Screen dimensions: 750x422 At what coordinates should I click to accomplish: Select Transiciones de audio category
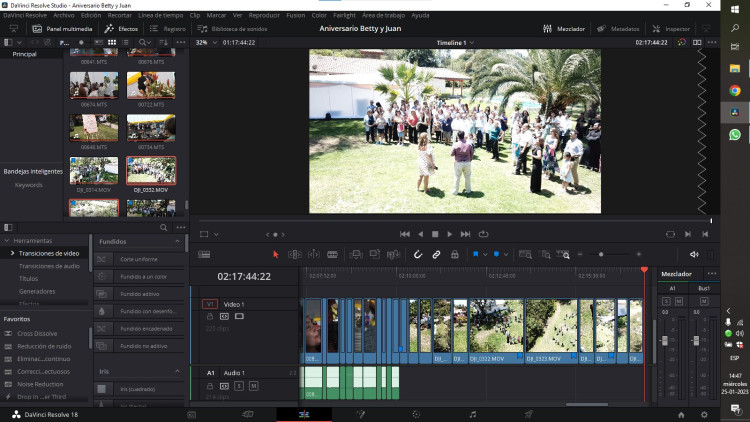(49, 266)
